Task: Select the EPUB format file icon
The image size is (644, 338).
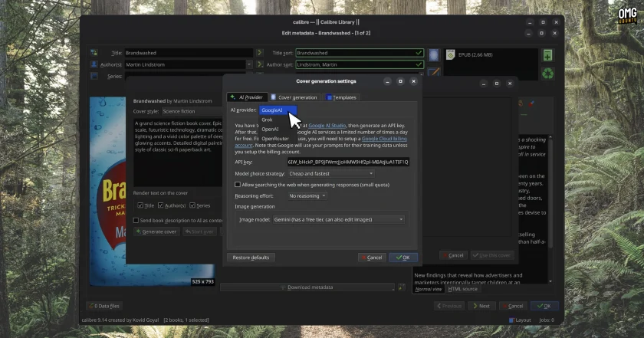Action: tap(451, 54)
